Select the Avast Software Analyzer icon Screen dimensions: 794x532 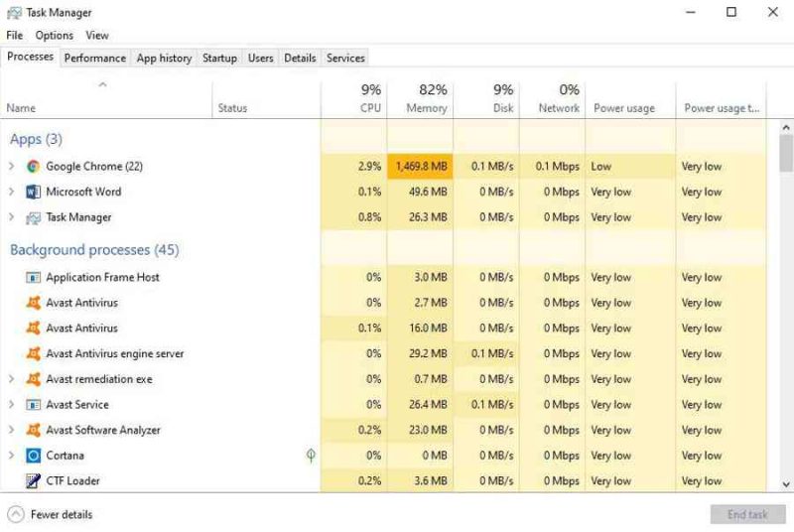(x=34, y=430)
